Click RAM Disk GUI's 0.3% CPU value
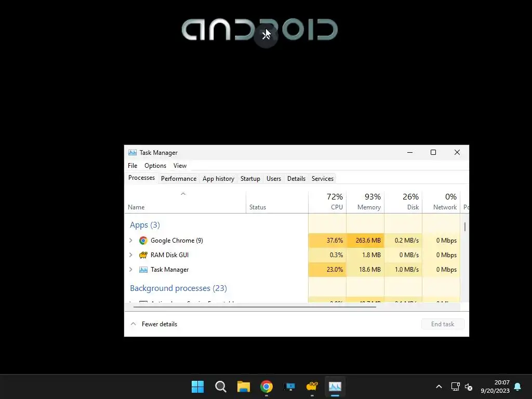The image size is (532, 399). 336,255
